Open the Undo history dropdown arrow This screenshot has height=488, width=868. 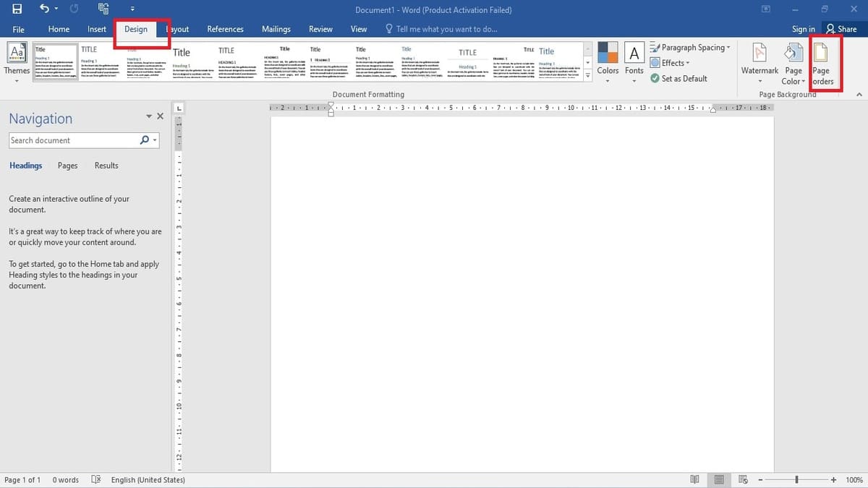coord(56,9)
